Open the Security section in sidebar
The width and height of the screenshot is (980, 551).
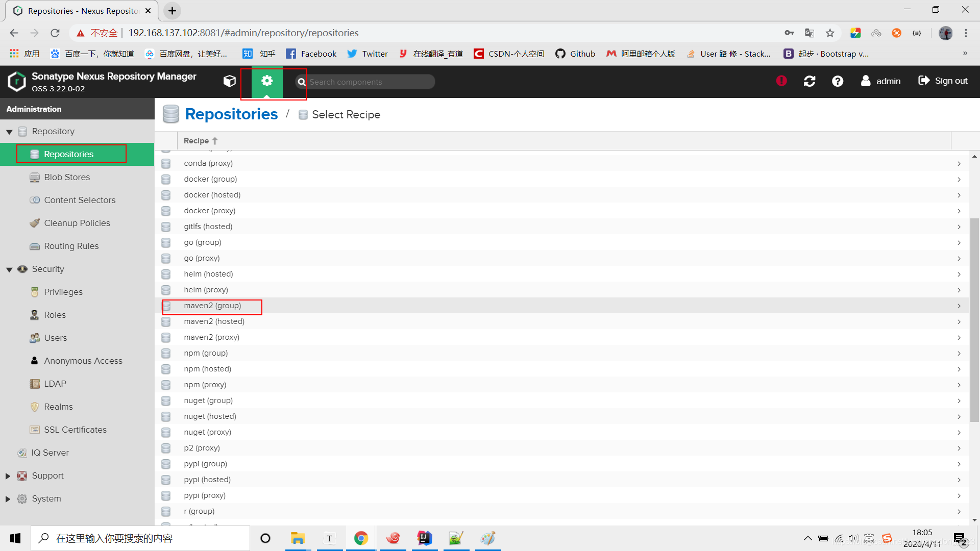(x=48, y=268)
